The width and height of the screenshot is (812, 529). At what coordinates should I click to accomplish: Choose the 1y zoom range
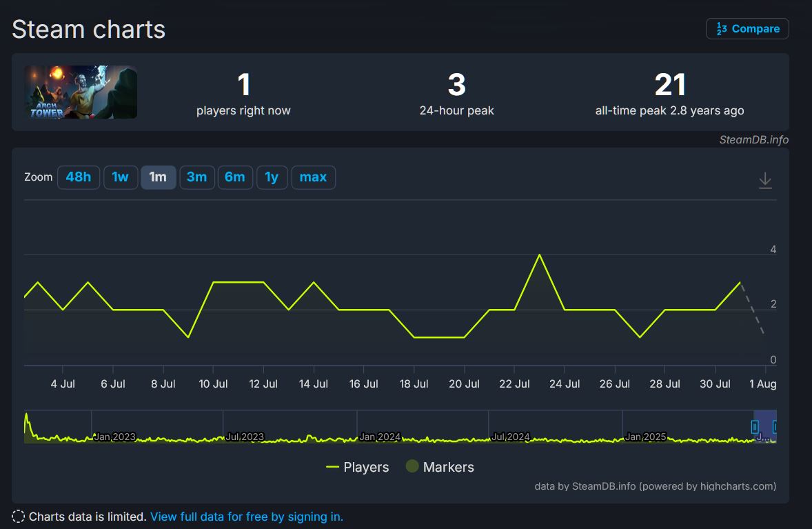pyautogui.click(x=272, y=177)
